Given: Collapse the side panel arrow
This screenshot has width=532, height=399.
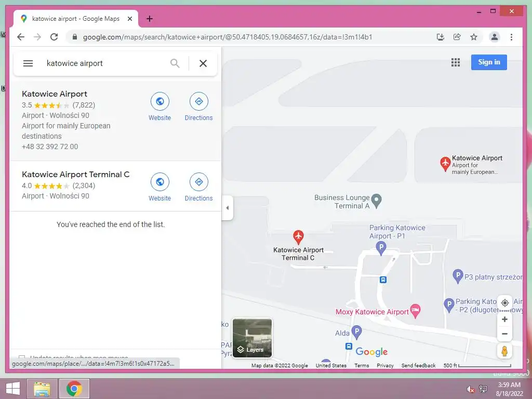Looking at the screenshot, I should (x=228, y=208).
